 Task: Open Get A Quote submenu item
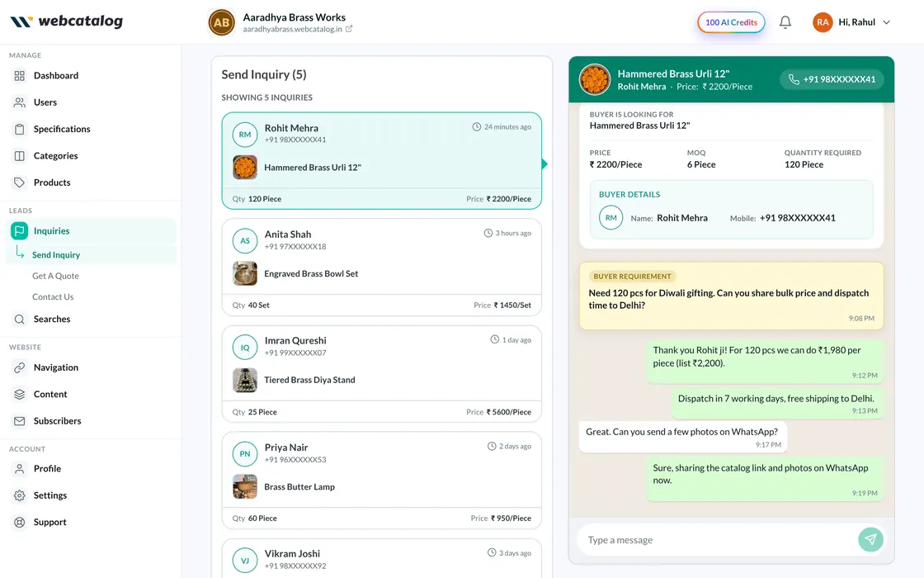point(55,276)
